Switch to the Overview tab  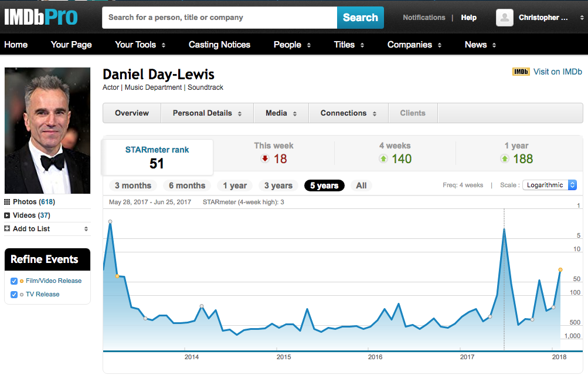pyautogui.click(x=132, y=113)
